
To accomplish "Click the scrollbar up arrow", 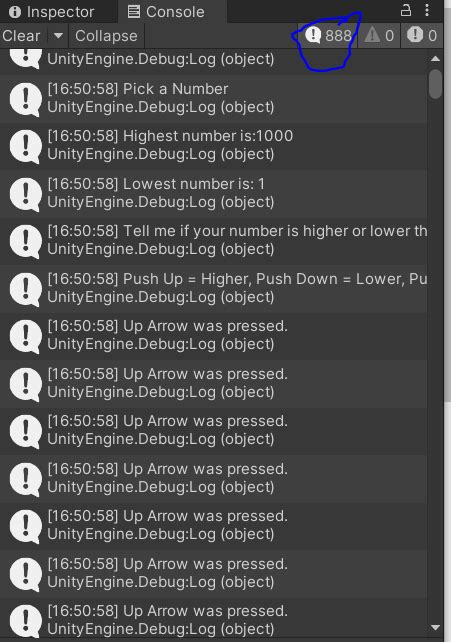I will point(435,59).
